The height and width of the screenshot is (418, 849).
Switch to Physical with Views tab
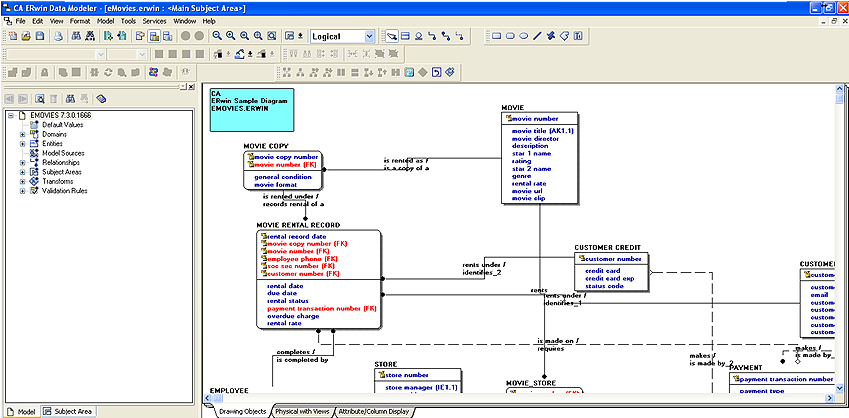(x=303, y=411)
